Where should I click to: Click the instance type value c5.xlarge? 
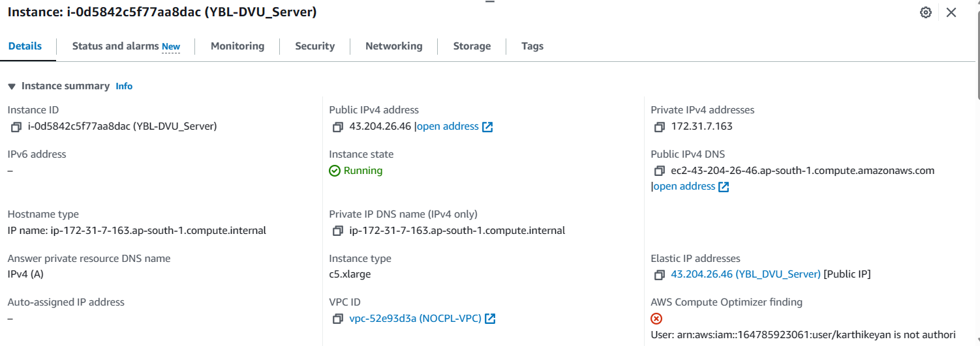350,274
